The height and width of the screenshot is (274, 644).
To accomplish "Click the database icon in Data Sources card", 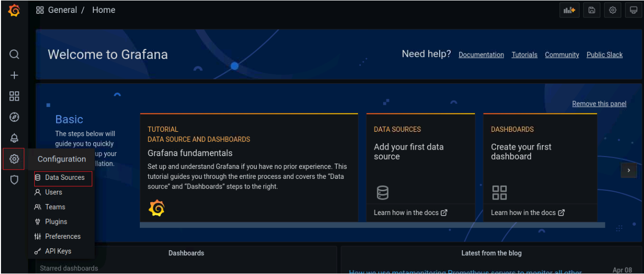I will 383,193.
